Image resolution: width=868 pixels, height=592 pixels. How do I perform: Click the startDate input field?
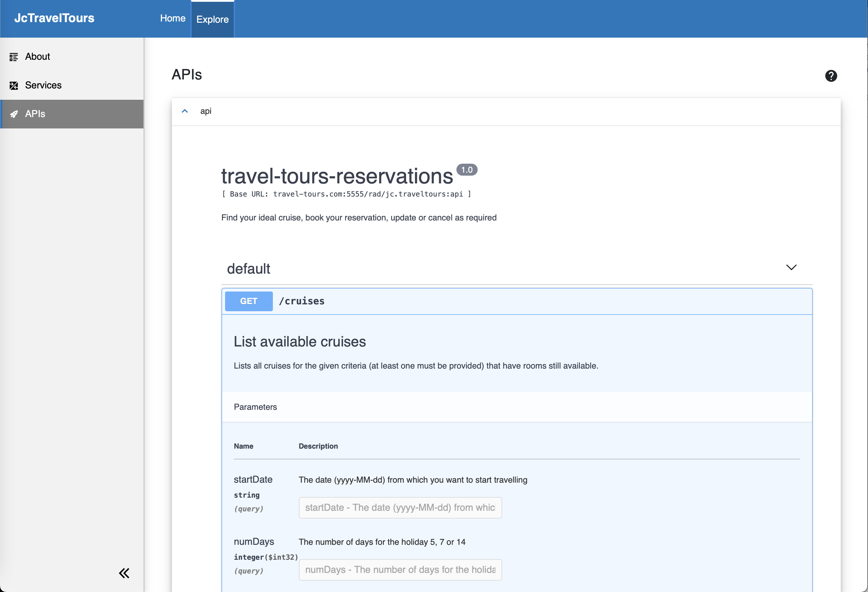(x=400, y=508)
